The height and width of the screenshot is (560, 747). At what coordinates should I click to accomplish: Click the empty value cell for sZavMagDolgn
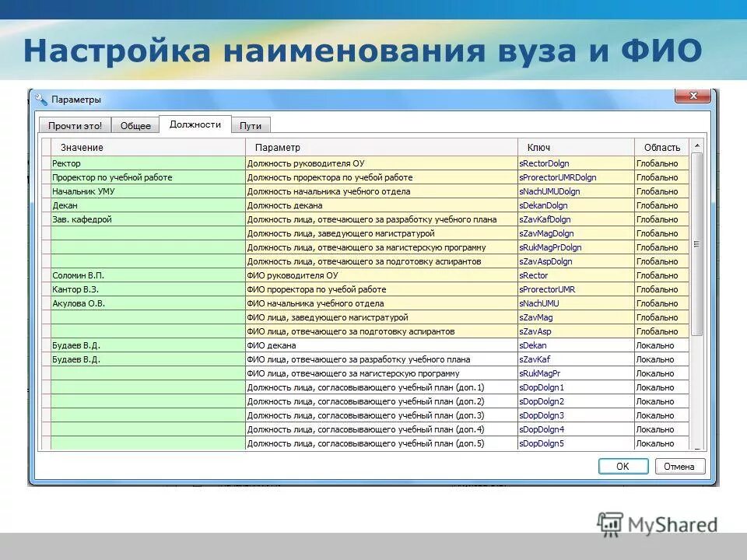tap(148, 233)
